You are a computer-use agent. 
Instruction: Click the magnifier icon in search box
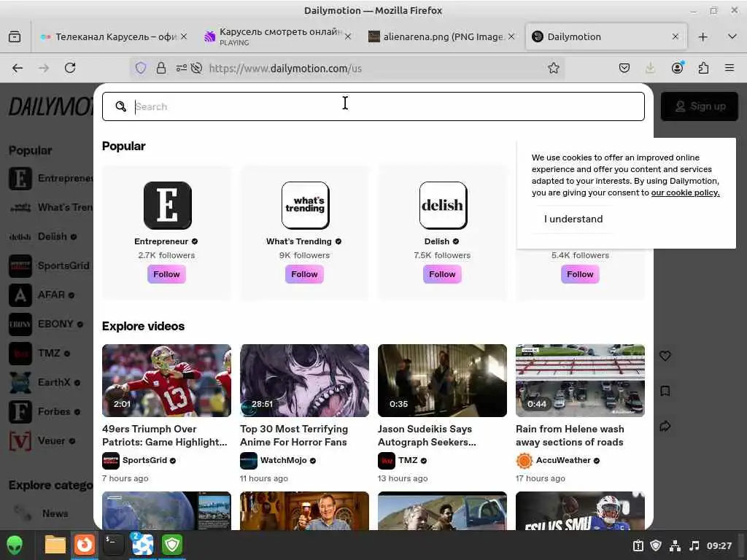click(120, 106)
